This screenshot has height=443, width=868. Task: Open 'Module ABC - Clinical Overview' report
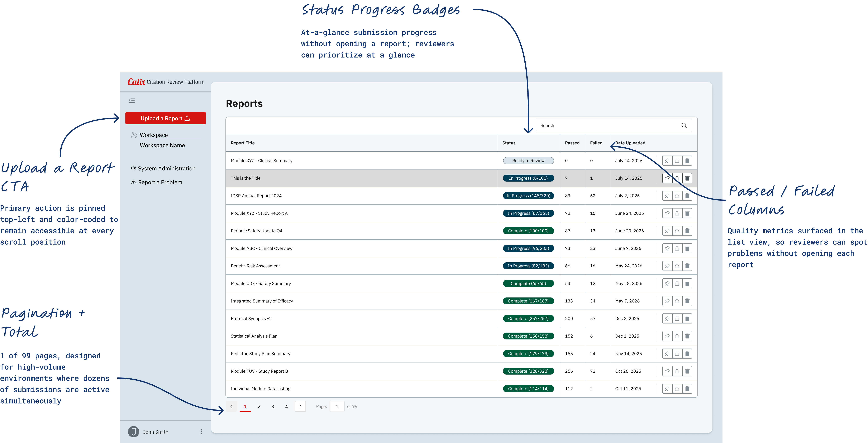coord(262,248)
